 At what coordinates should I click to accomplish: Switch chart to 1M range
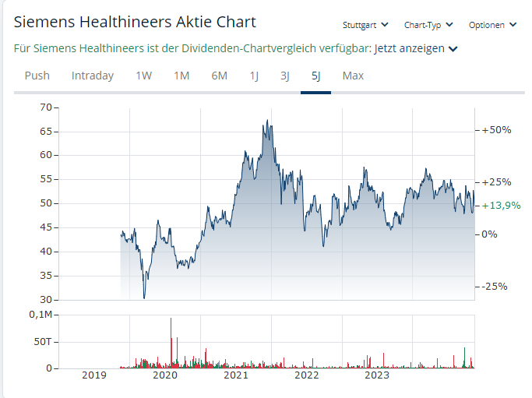(x=181, y=76)
